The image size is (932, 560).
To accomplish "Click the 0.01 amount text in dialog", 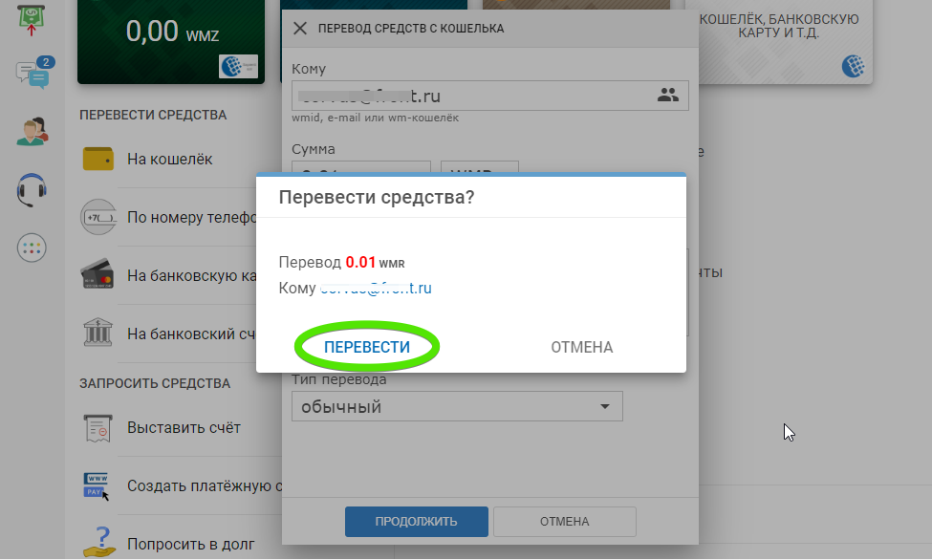I will pos(360,262).
